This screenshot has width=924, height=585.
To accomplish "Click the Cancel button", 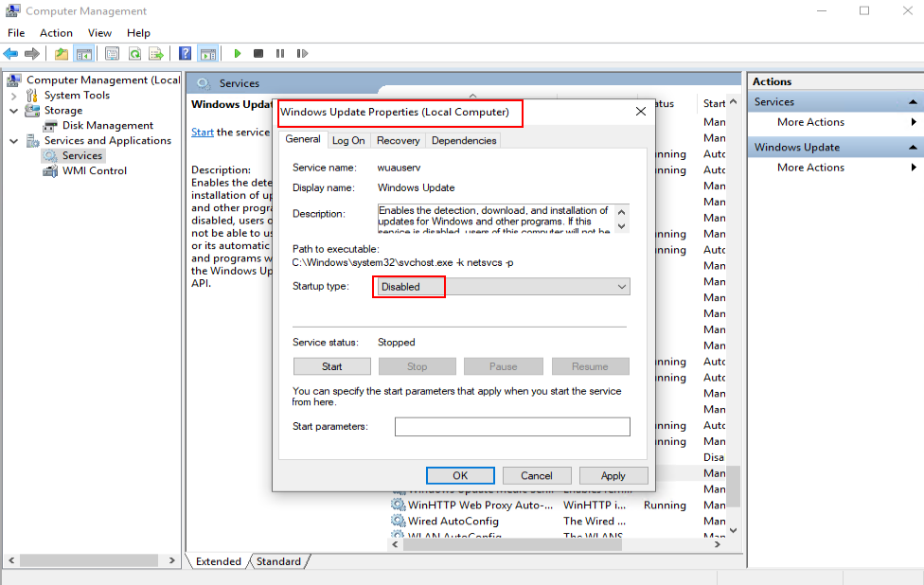I will [x=536, y=475].
